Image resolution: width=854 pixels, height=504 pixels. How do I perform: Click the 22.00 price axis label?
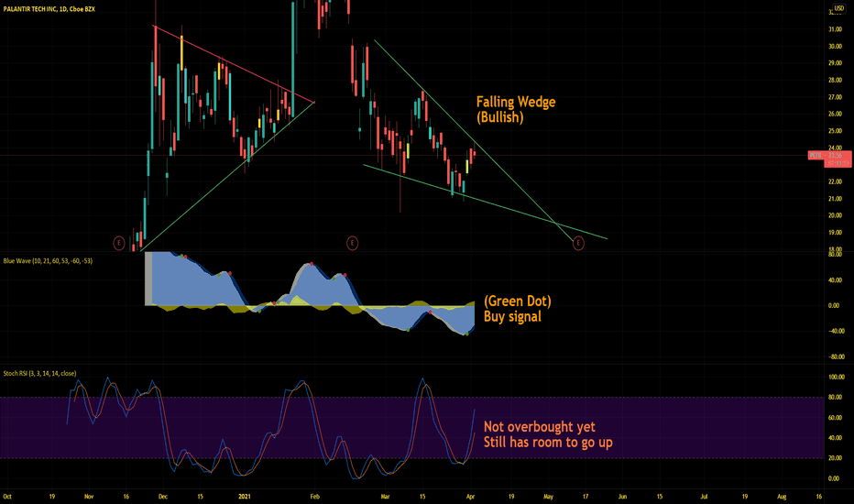tap(835, 181)
